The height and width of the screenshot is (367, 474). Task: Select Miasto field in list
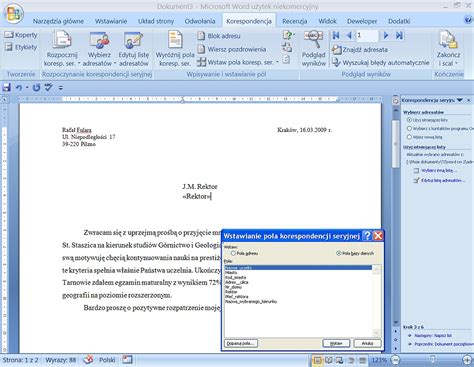tap(298, 272)
